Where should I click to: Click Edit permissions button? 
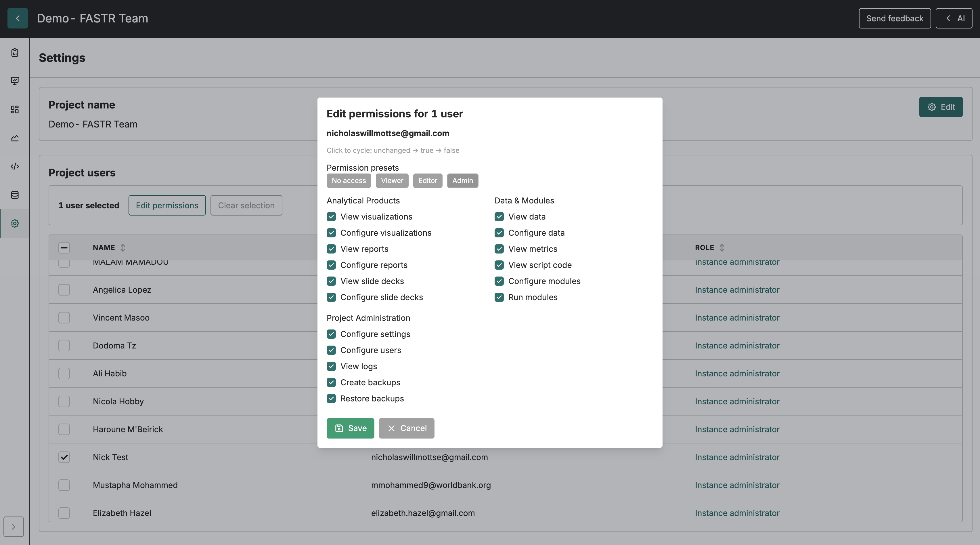(x=167, y=205)
